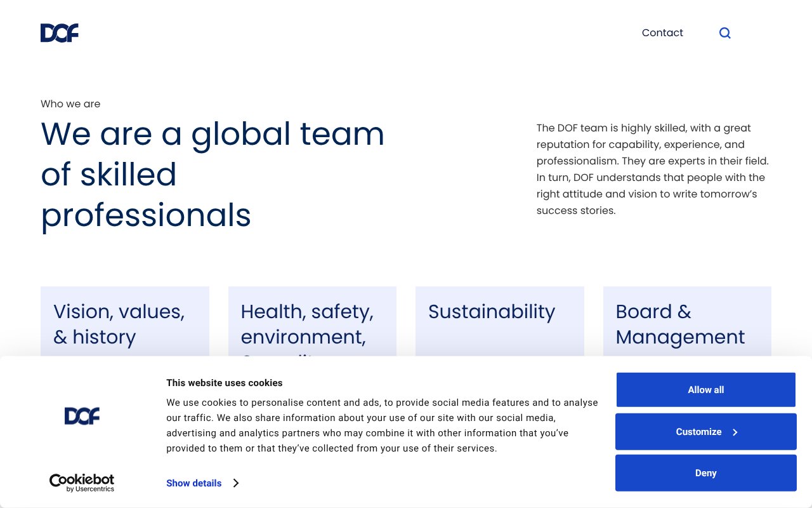Click the arrow on the Customize button
This screenshot has width=812, height=508.
[x=735, y=432]
